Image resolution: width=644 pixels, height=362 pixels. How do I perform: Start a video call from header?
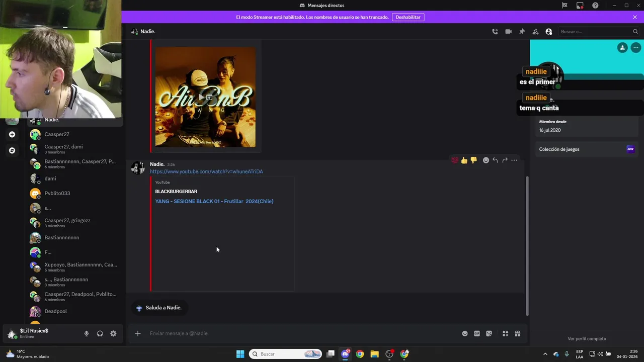tap(508, 31)
